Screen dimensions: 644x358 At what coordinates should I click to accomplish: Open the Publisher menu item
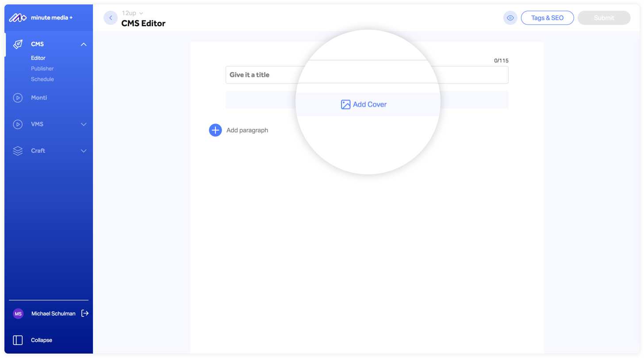point(42,69)
